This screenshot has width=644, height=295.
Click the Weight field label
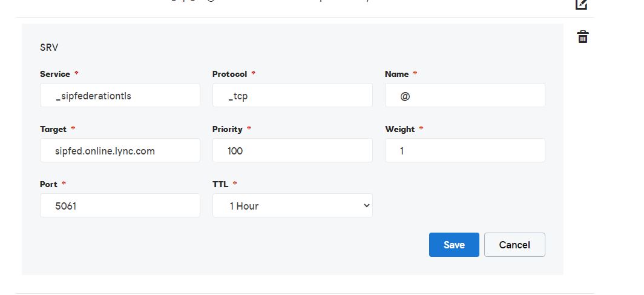399,129
